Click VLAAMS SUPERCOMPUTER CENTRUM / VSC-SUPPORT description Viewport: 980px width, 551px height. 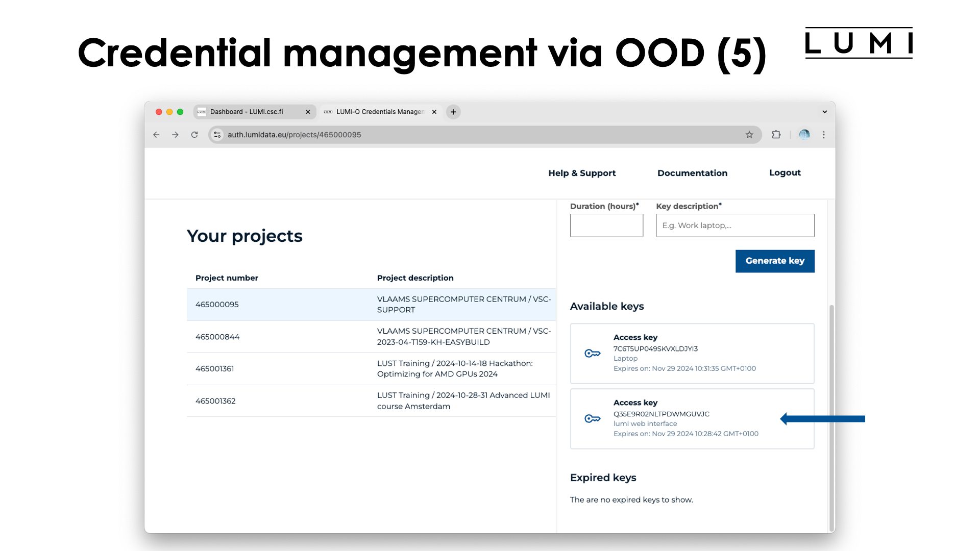[x=464, y=305]
